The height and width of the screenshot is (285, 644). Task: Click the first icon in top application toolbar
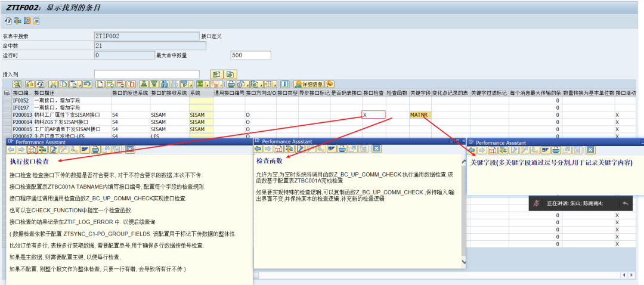pos(8,20)
